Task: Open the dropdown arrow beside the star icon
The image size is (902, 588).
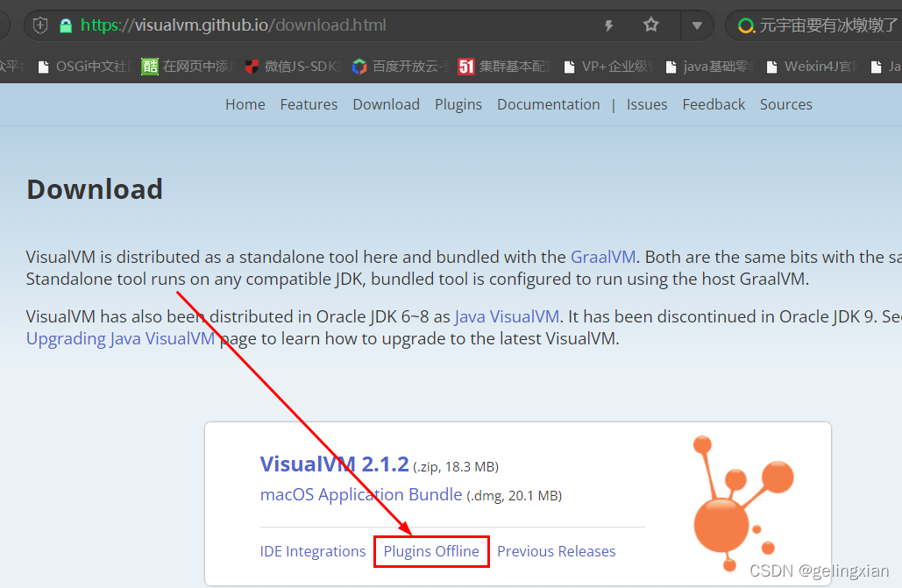Action: 697,25
